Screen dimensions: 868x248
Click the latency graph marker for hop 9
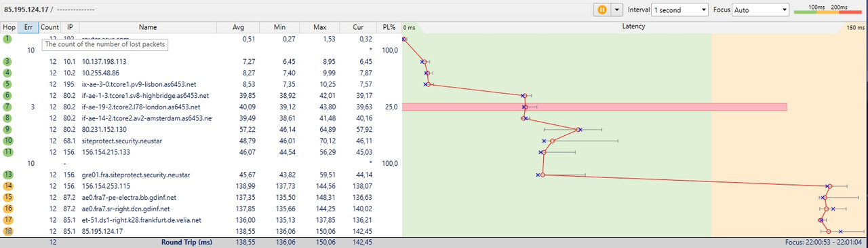pos(578,129)
